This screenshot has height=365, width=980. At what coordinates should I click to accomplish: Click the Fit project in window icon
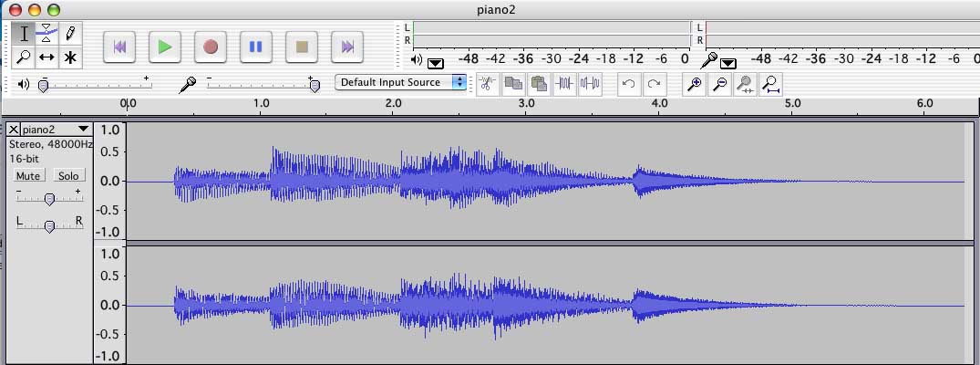click(771, 84)
